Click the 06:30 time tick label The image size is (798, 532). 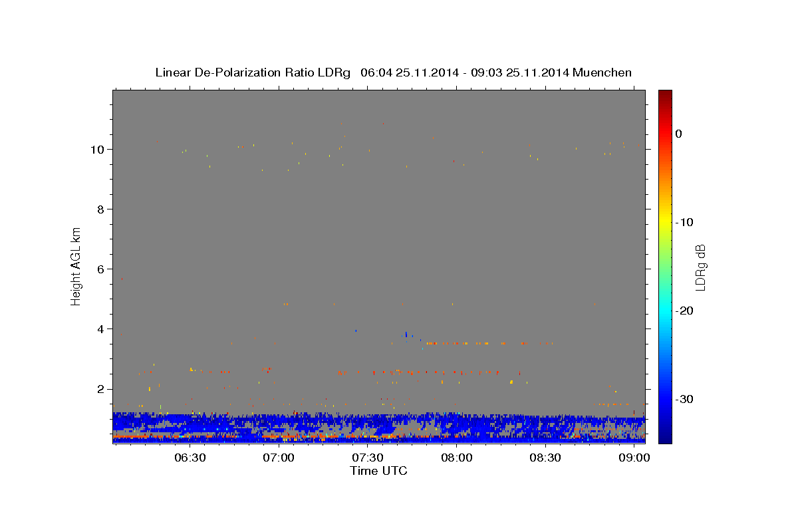(190, 458)
